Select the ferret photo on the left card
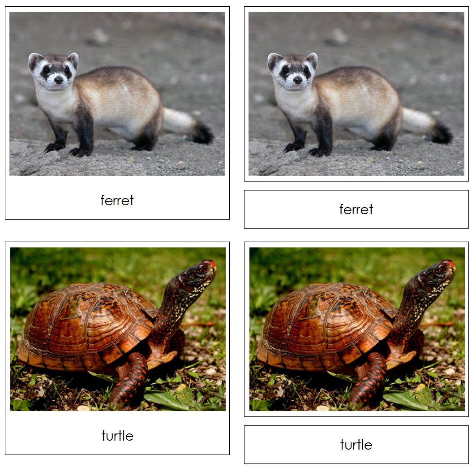This screenshot has height=472, width=476. 117,94
